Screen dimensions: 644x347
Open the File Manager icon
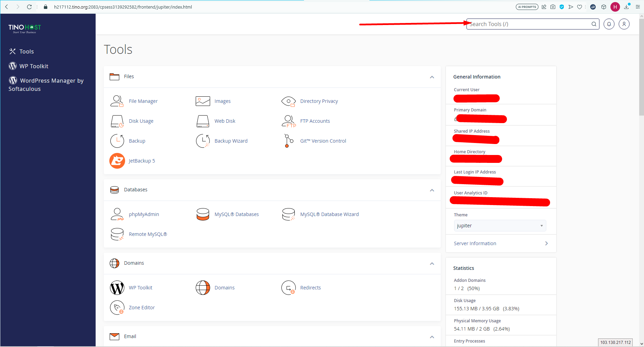pyautogui.click(x=117, y=101)
